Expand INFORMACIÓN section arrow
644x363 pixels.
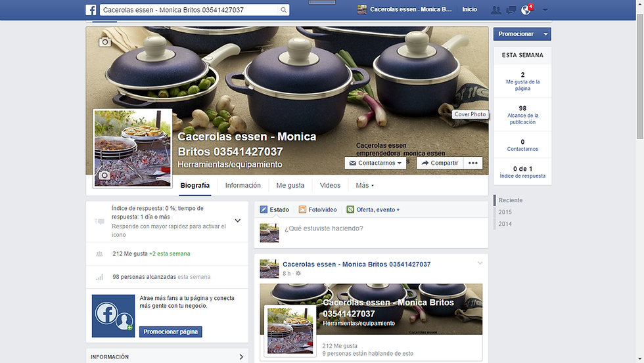tap(241, 357)
